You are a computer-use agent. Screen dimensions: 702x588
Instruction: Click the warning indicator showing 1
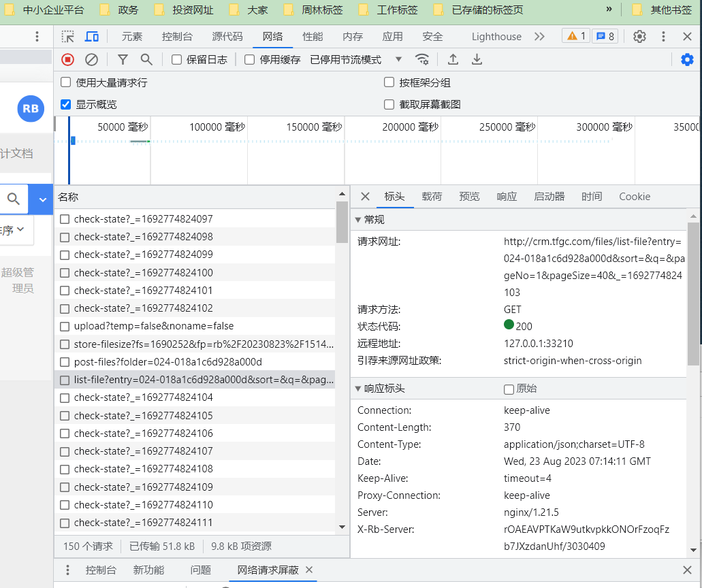pyautogui.click(x=576, y=36)
